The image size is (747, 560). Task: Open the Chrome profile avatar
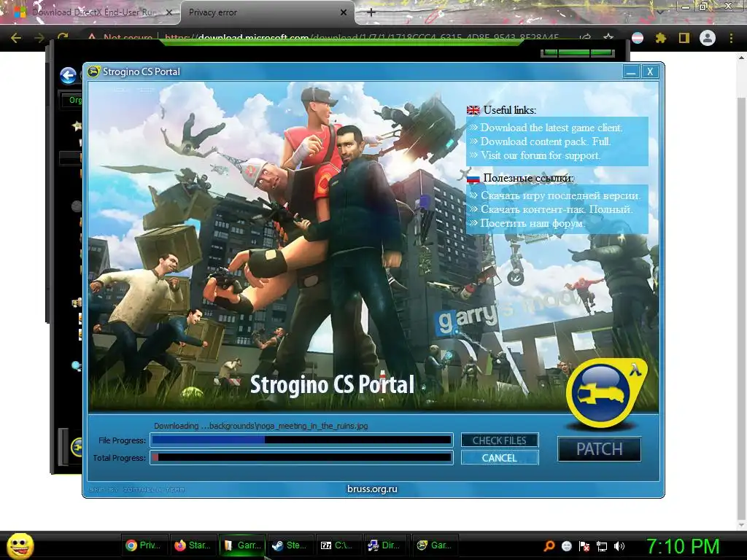click(x=708, y=38)
